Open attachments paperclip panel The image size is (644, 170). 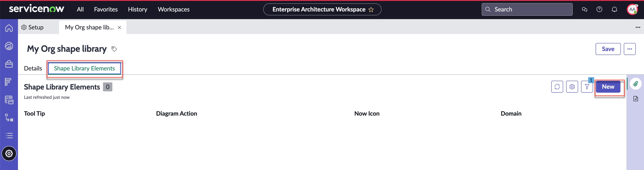tap(636, 84)
